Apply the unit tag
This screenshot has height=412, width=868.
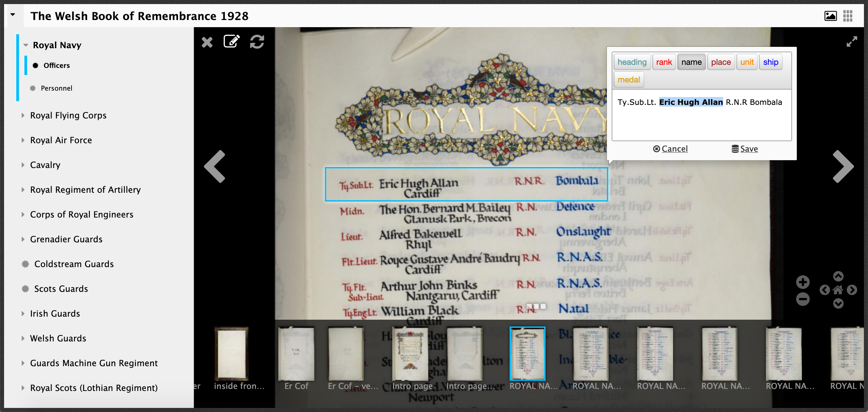tap(747, 62)
